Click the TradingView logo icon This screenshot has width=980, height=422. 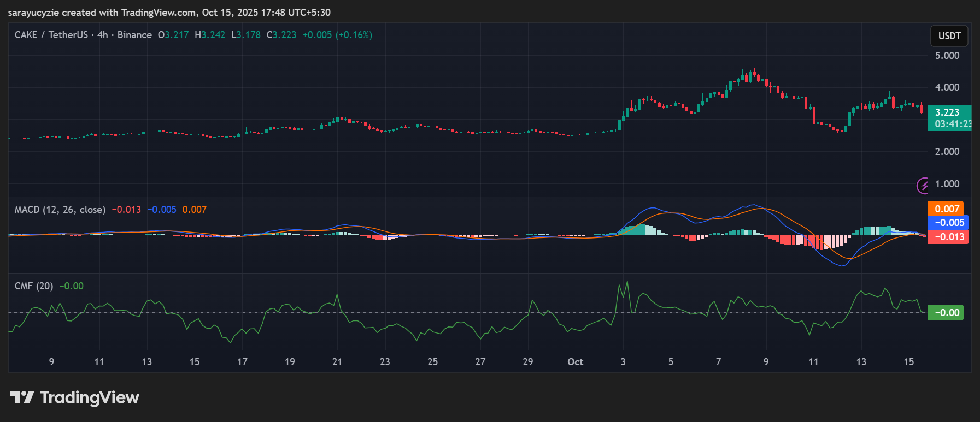[x=22, y=397]
